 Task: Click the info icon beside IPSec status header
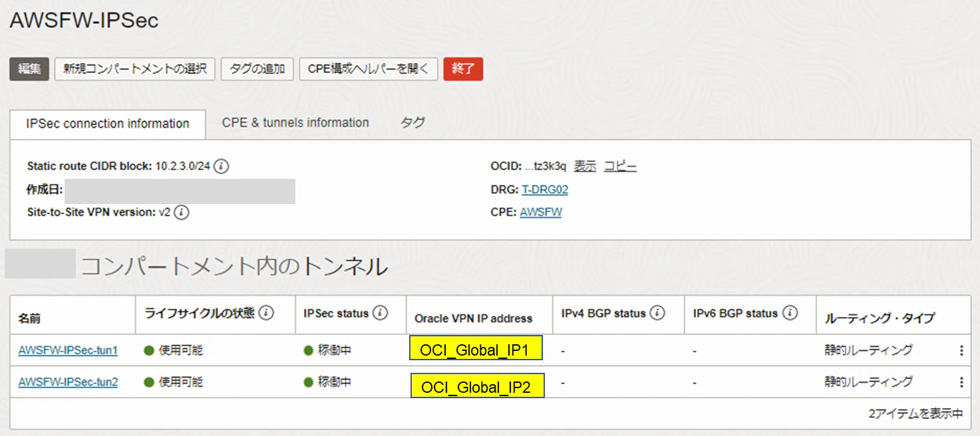pyautogui.click(x=380, y=313)
